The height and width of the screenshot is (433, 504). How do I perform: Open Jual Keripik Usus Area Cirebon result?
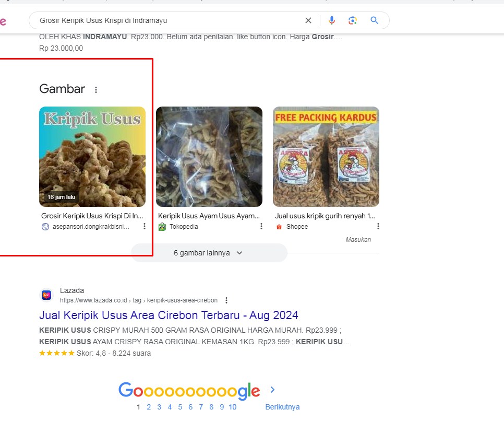[169, 315]
